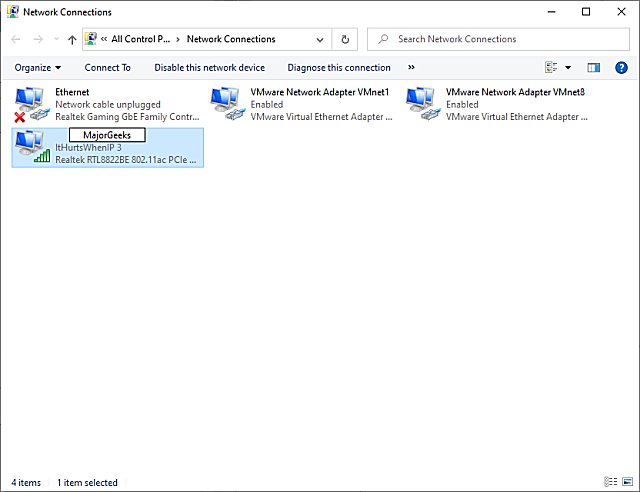The height and width of the screenshot is (492, 640).
Task: Select VMware Network Adapter VMnet1 icon
Action: (x=227, y=104)
